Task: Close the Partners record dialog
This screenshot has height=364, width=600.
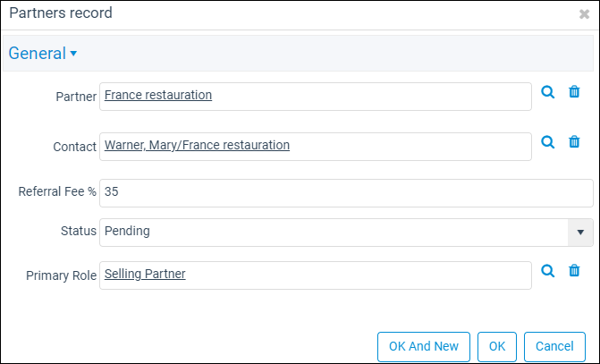Action: point(584,14)
